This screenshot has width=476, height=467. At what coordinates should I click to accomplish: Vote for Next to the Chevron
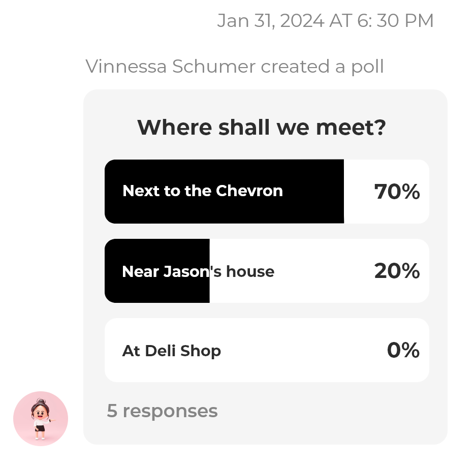coord(267,191)
